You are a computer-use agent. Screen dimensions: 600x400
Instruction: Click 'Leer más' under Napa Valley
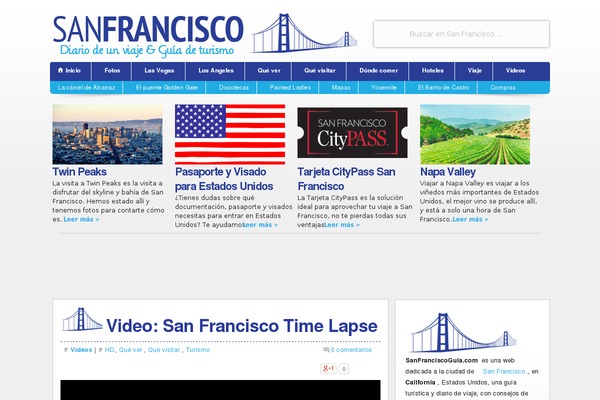[x=470, y=219]
